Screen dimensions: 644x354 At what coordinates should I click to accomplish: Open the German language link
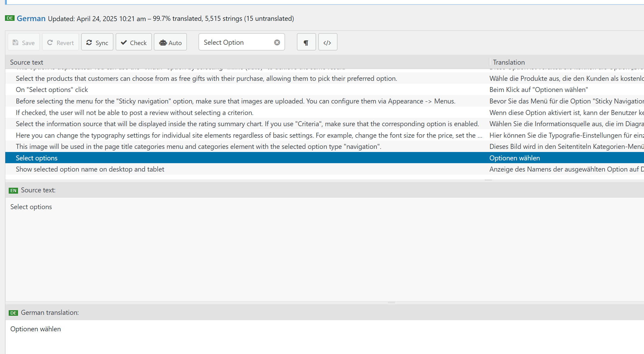31,18
